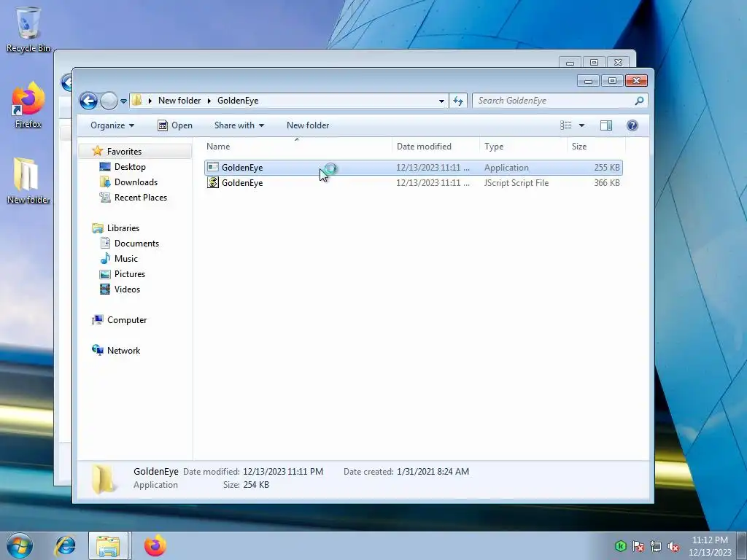The width and height of the screenshot is (747, 560).
Task: Open address bar previous locations dropdown
Action: tap(441, 101)
